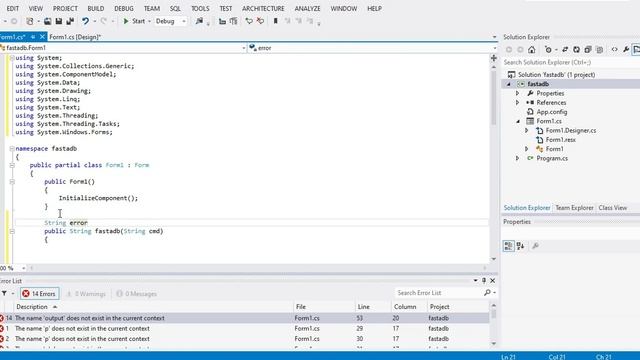Expand the Form1.Designer.cs node

click(527, 131)
